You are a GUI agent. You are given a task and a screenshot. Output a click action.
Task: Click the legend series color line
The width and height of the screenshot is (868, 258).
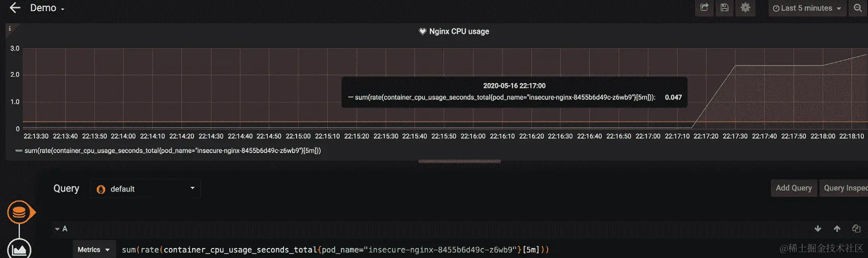19,151
